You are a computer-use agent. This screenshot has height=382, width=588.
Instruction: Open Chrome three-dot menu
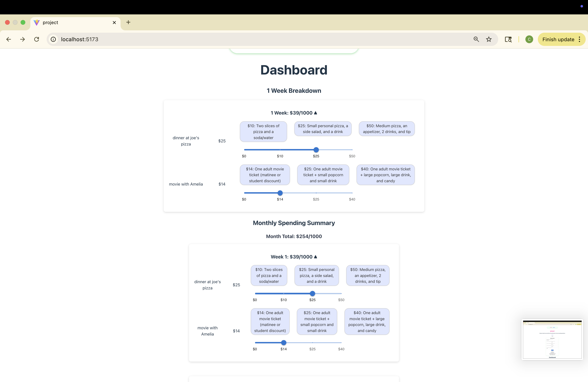(x=580, y=39)
